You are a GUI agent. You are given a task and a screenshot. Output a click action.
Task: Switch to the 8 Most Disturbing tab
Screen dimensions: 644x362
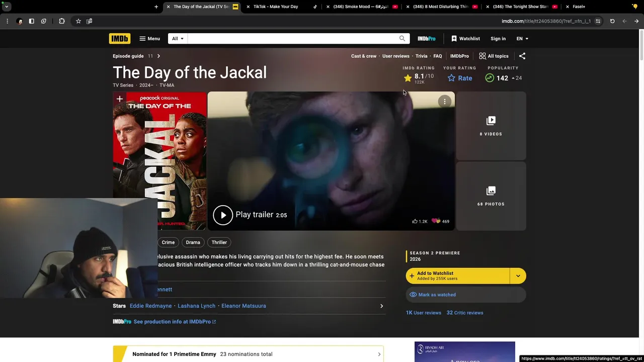point(441,7)
